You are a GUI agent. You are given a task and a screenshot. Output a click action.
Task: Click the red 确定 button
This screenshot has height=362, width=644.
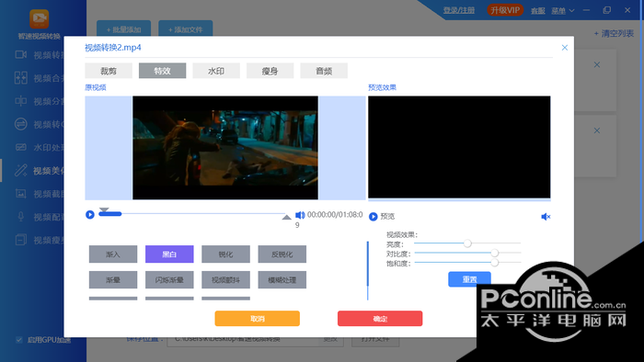tap(380, 319)
